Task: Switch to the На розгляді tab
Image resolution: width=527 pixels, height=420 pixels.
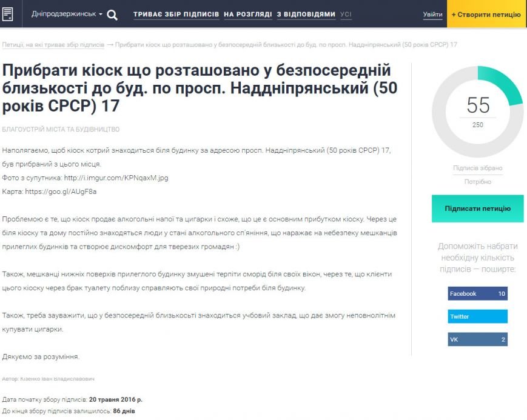Action: (x=247, y=15)
